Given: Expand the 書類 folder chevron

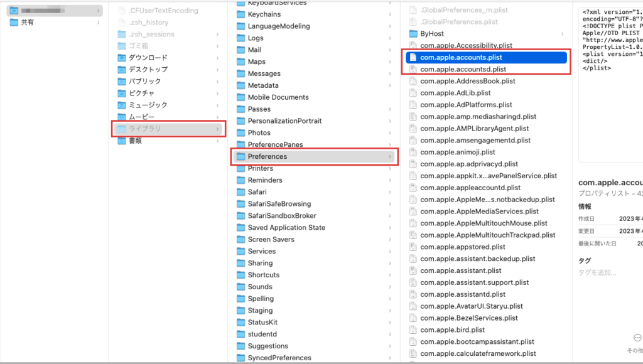Looking at the screenshot, I should click(217, 141).
